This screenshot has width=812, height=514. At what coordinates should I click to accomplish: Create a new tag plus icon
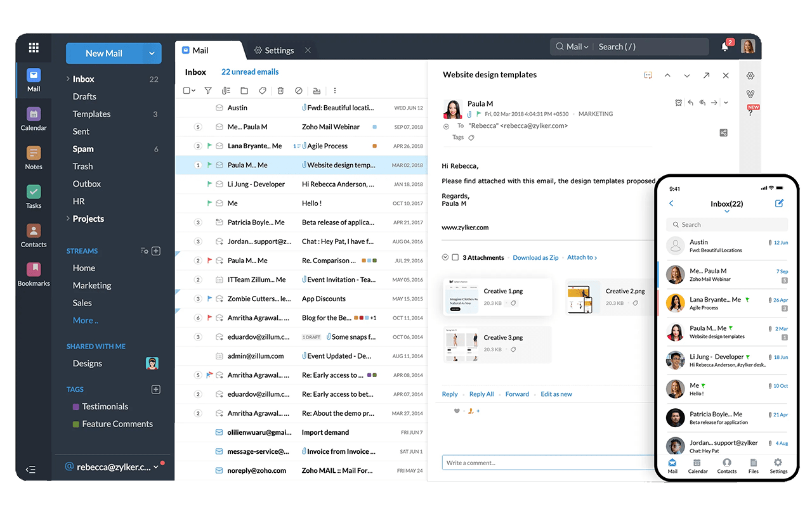pyautogui.click(x=156, y=389)
